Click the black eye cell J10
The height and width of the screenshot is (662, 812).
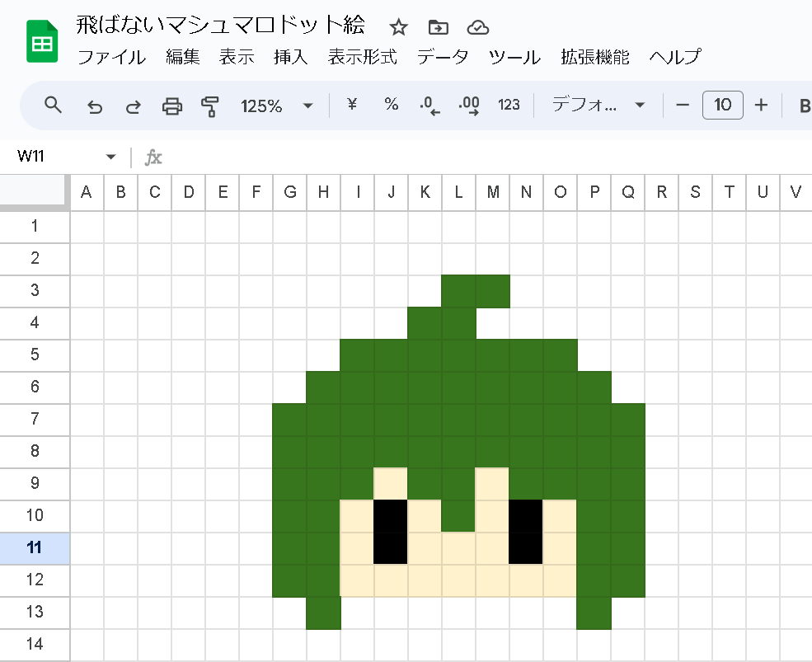(x=391, y=516)
